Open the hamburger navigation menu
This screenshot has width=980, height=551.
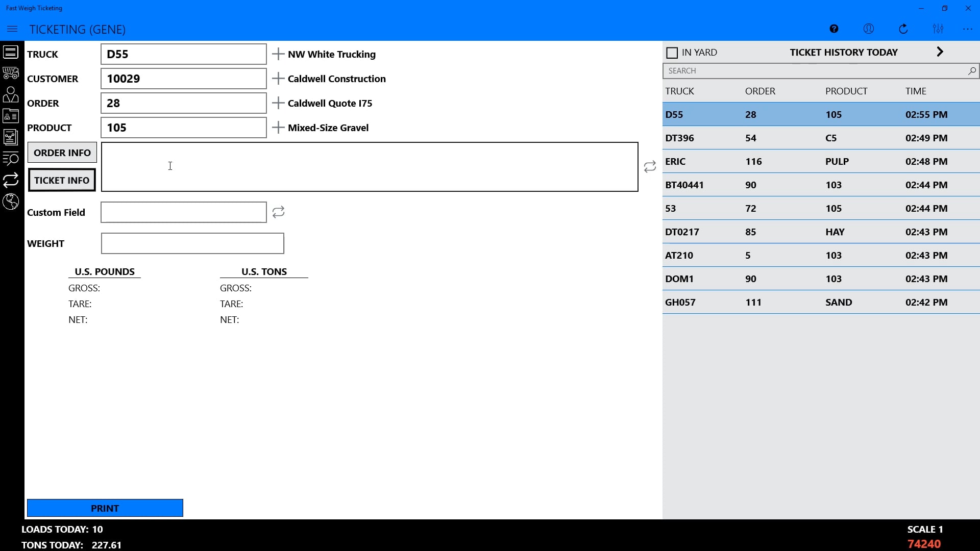pos(12,29)
